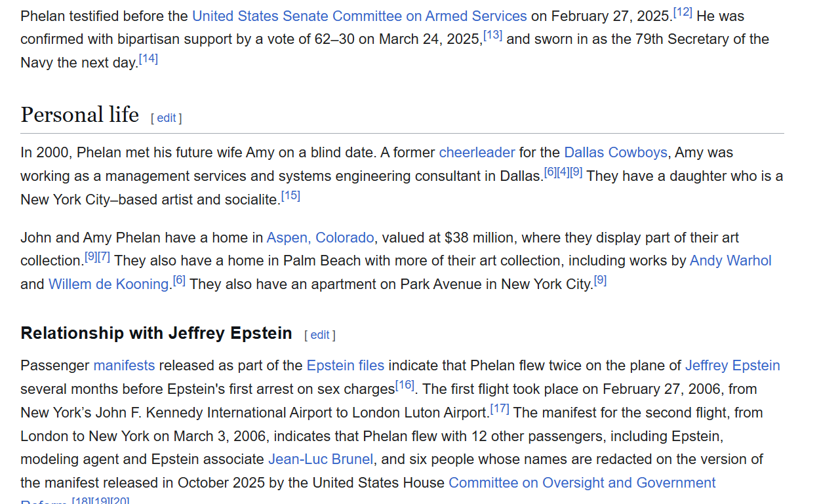Open citation [7] after 'collection'
Viewport: 819px width, 504px height.
tap(104, 257)
